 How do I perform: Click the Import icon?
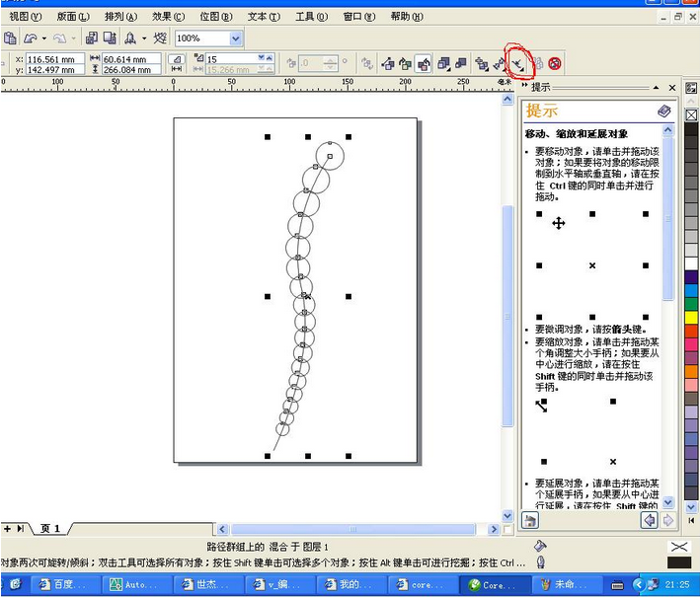coord(92,38)
